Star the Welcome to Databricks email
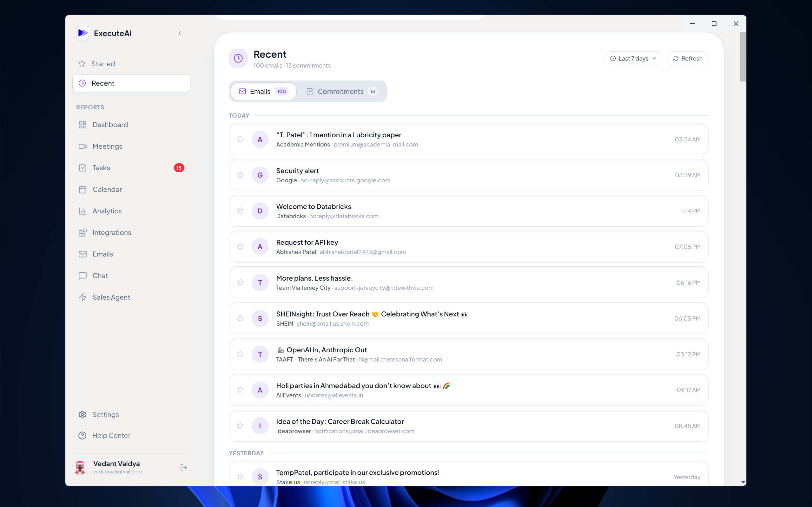 coord(240,211)
